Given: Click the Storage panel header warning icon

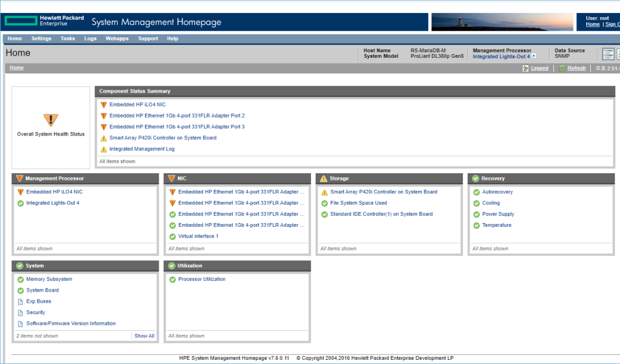Looking at the screenshot, I should pyautogui.click(x=324, y=179).
